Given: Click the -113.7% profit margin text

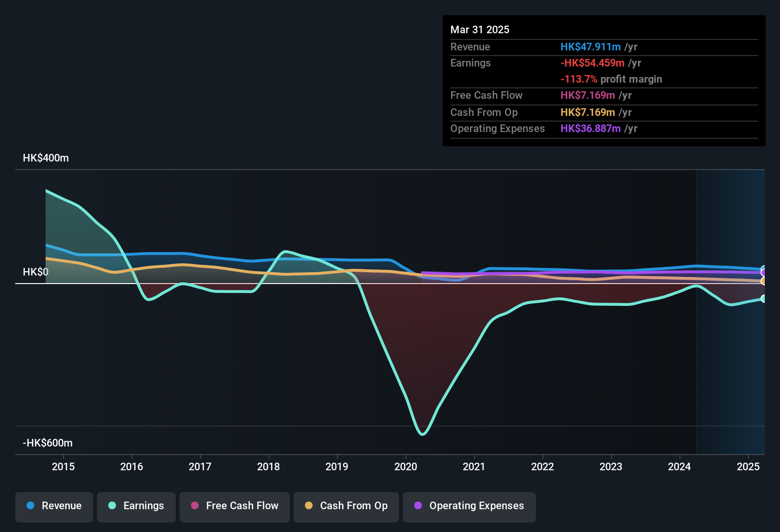Looking at the screenshot, I should pos(611,79).
